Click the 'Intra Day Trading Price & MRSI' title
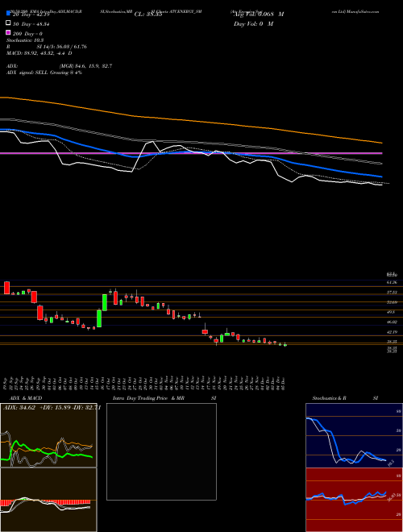The image size is (403, 532). pos(164,398)
